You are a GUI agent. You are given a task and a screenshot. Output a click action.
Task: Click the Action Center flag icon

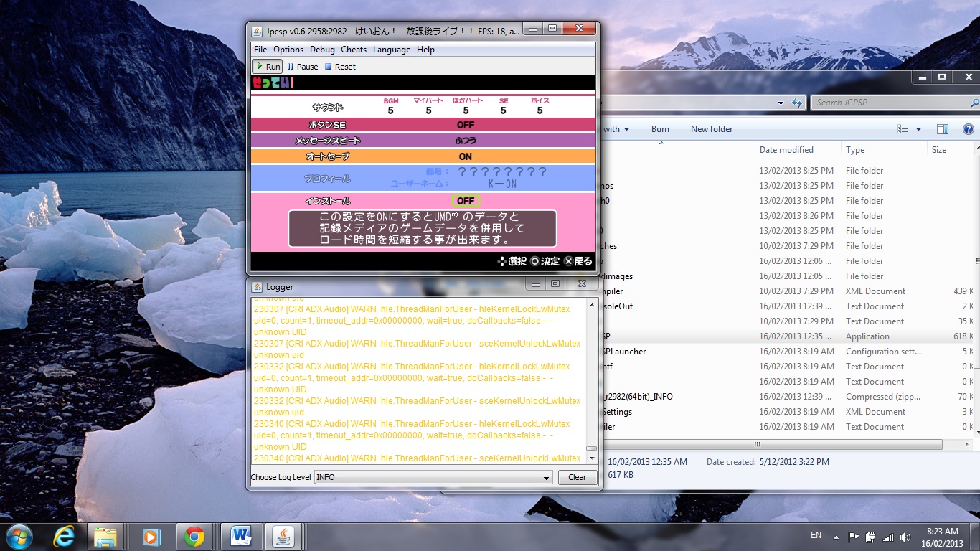(x=853, y=537)
